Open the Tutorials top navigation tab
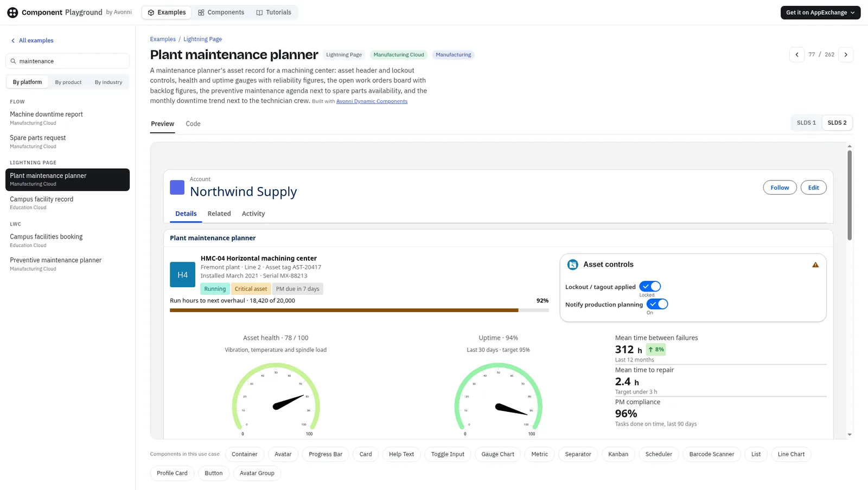The height and width of the screenshot is (490, 868). point(273,12)
